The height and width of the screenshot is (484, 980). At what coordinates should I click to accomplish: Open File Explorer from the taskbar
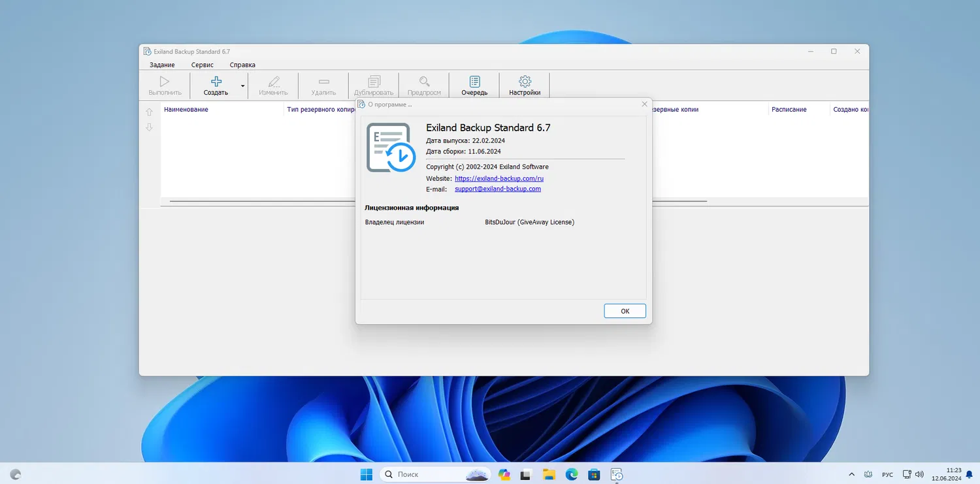pos(549,474)
